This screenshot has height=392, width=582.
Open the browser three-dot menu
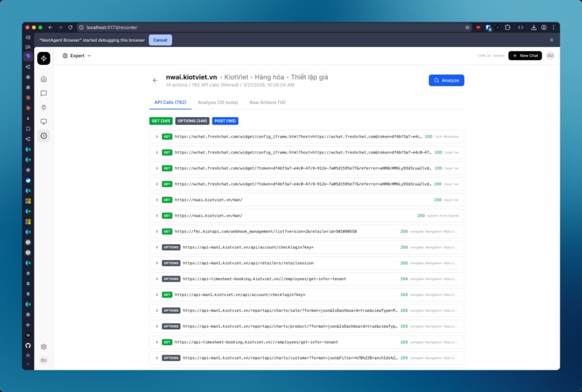click(x=553, y=27)
